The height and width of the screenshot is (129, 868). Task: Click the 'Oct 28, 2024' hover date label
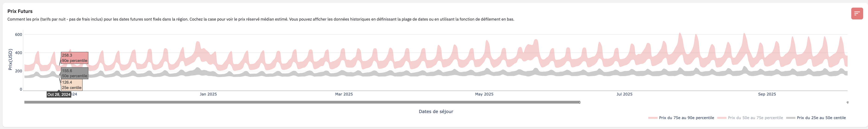[x=59, y=95]
